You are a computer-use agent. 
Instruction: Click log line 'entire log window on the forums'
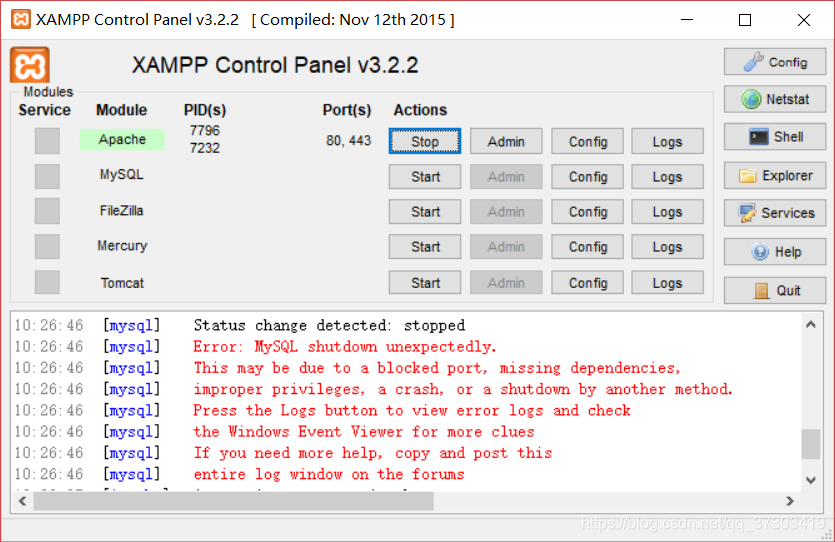click(329, 474)
